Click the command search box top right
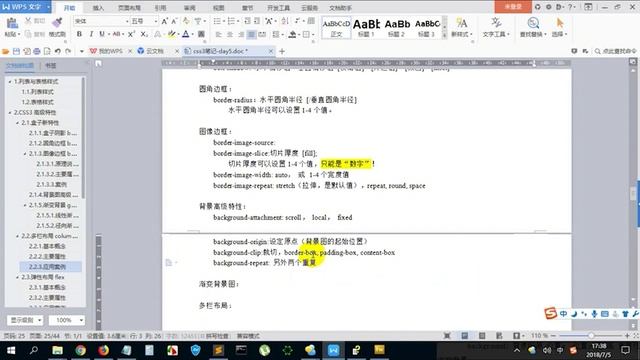Screen dimensions: 640x360 pyautogui.click(x=616, y=51)
